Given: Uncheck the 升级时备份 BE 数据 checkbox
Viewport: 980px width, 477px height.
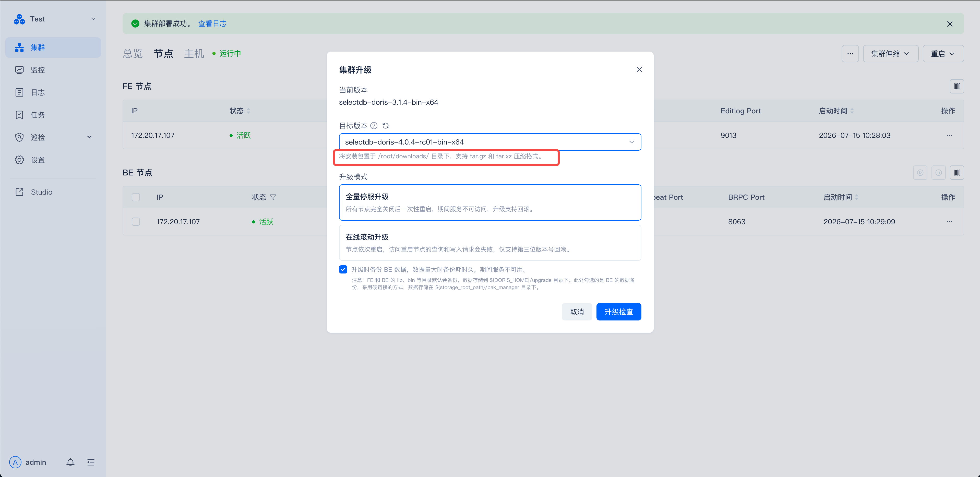Looking at the screenshot, I should point(343,269).
